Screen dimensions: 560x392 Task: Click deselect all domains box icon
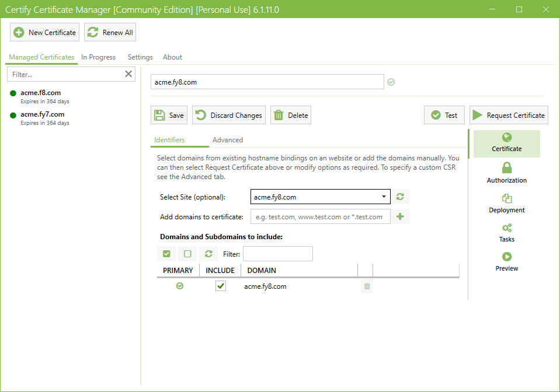[x=187, y=254]
